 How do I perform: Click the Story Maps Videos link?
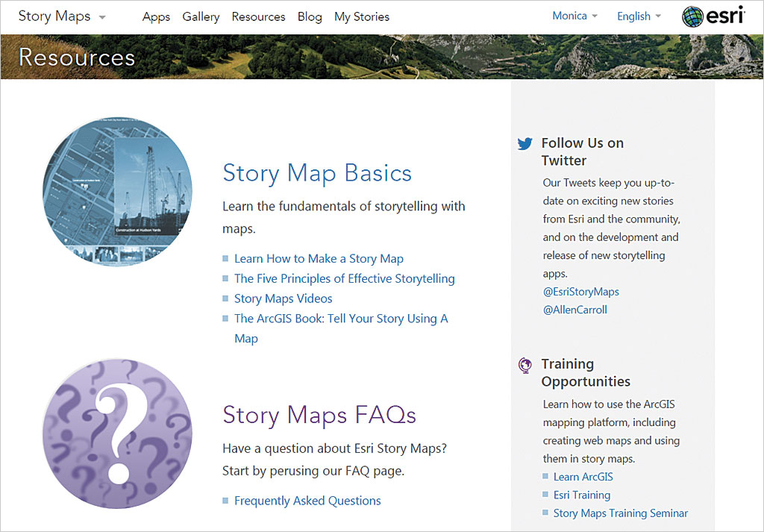pyautogui.click(x=283, y=298)
